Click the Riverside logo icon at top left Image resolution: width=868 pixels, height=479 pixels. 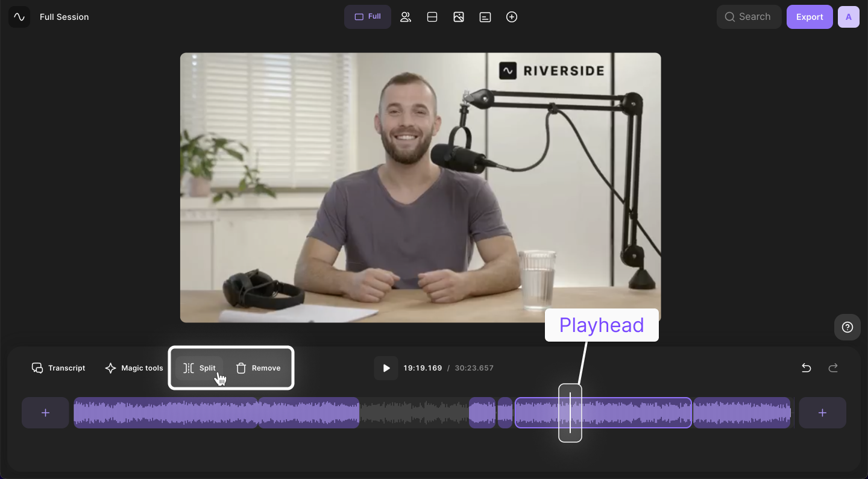[19, 17]
